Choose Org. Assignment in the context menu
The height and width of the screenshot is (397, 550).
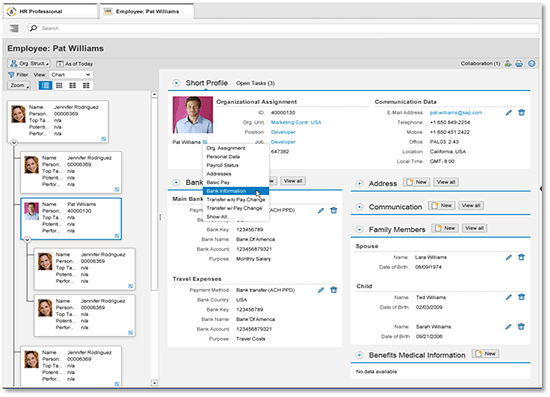point(236,148)
